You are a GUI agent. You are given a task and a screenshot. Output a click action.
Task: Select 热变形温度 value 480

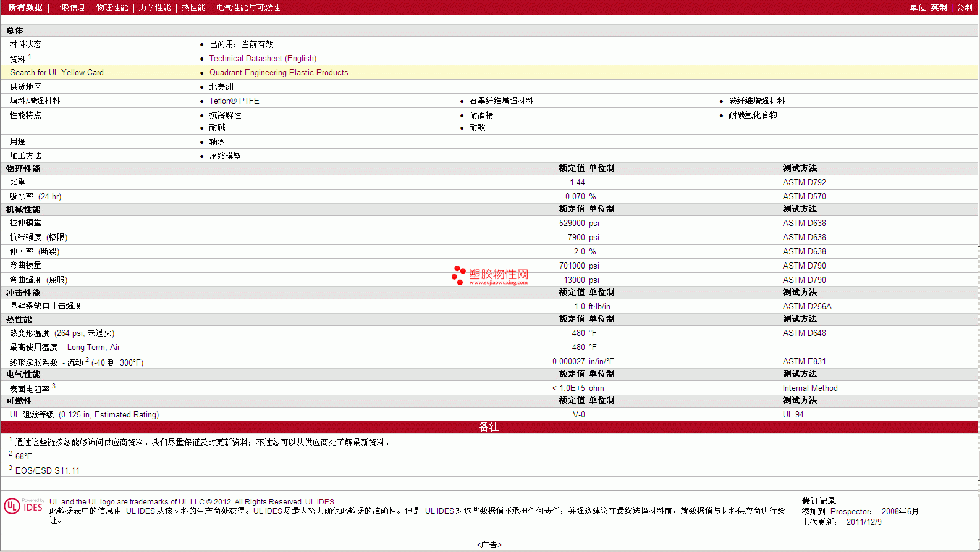point(578,333)
